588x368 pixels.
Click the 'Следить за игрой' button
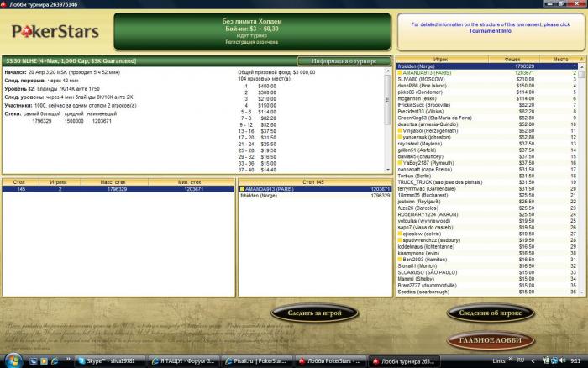(x=314, y=313)
